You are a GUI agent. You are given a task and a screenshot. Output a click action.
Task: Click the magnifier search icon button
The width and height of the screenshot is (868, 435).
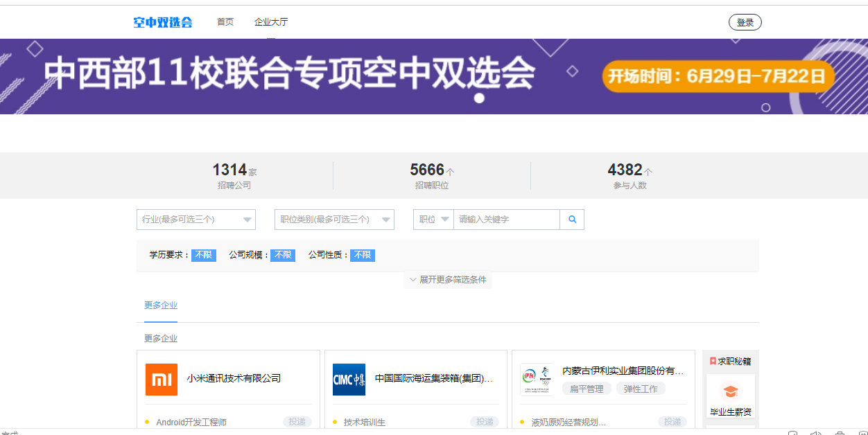coord(572,220)
